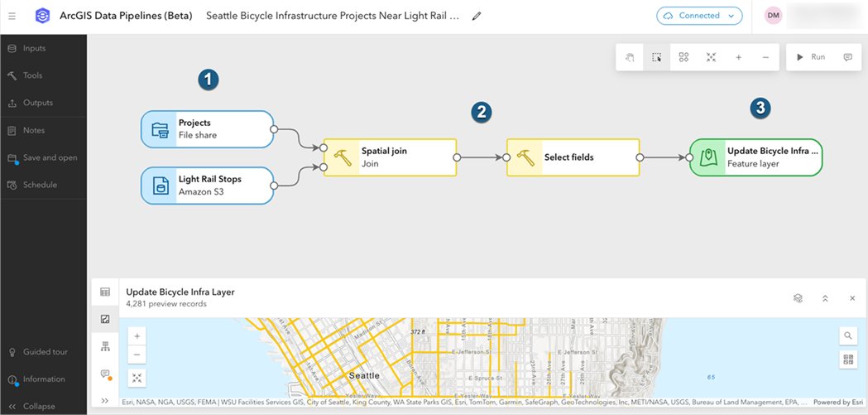Viewport: 868px width, 415px height.
Task: Switch preview to schema view
Action: [105, 346]
